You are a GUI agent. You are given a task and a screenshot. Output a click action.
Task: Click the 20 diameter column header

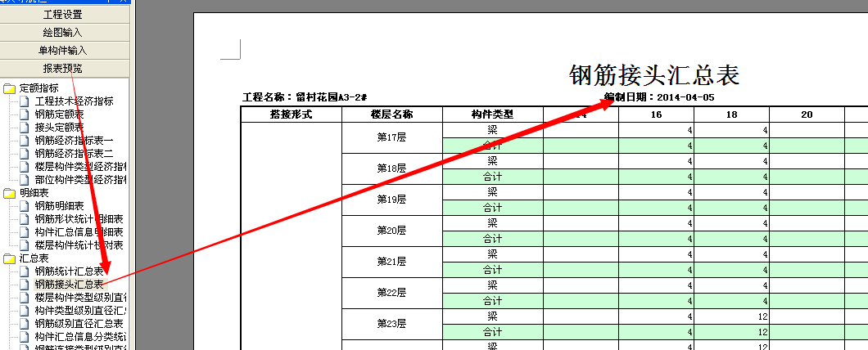[807, 114]
